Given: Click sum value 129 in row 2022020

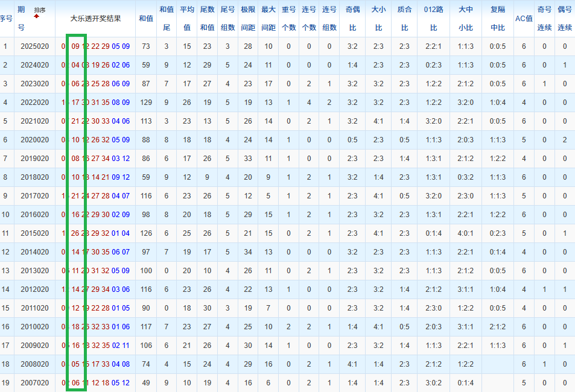Looking at the screenshot, I should pyautogui.click(x=146, y=103).
